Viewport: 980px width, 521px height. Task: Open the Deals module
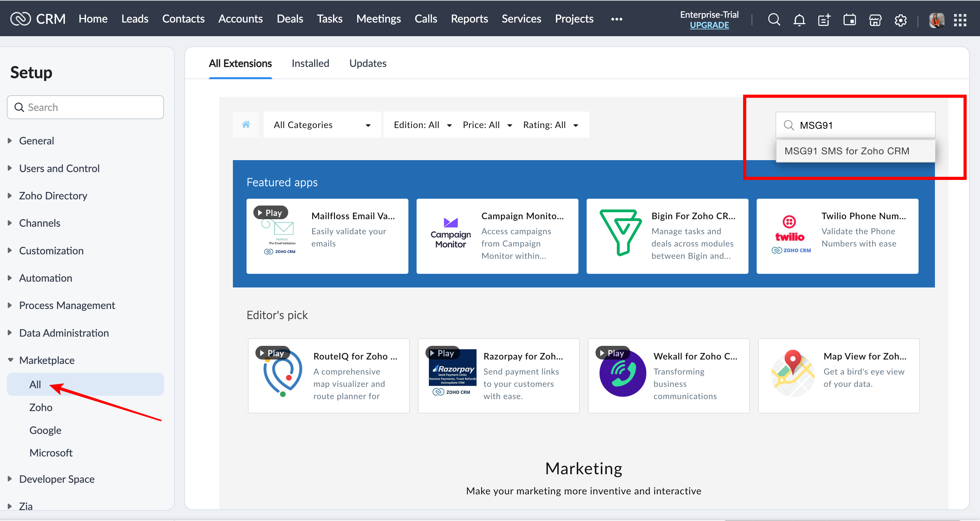click(290, 19)
